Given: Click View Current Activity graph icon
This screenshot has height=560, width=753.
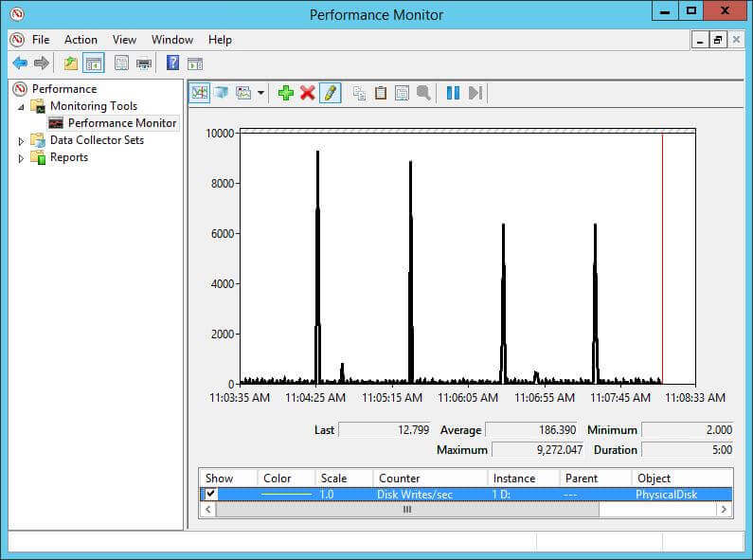Looking at the screenshot, I should 200,93.
